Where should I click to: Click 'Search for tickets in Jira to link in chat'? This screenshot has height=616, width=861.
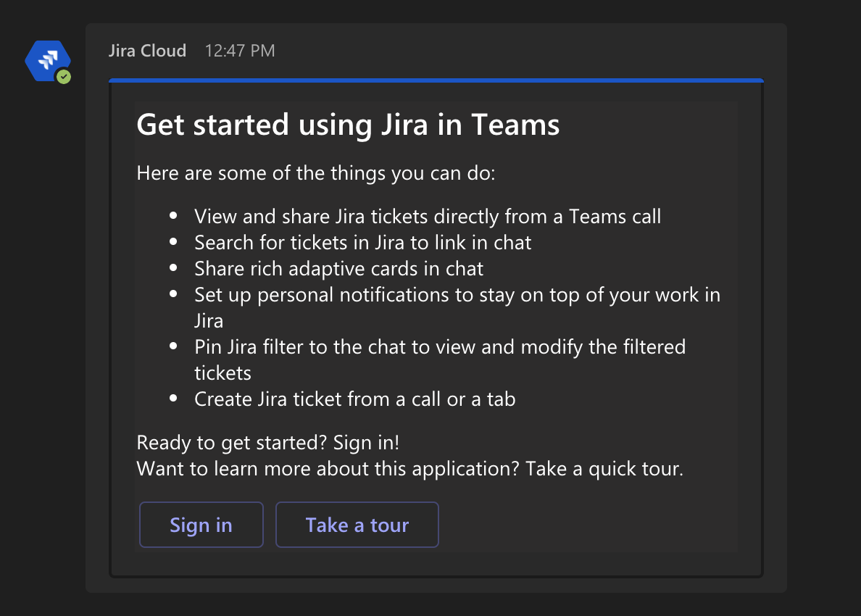pyautogui.click(x=363, y=243)
